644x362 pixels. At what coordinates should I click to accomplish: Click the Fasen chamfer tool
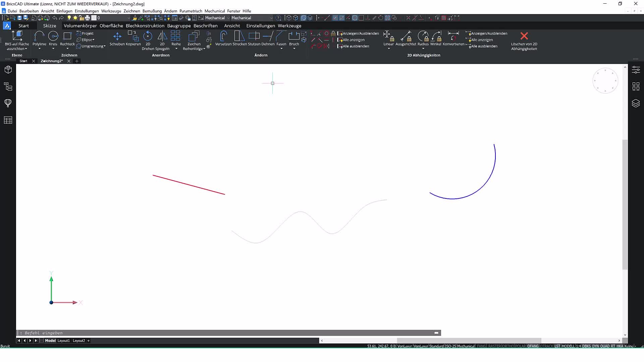[x=281, y=38]
